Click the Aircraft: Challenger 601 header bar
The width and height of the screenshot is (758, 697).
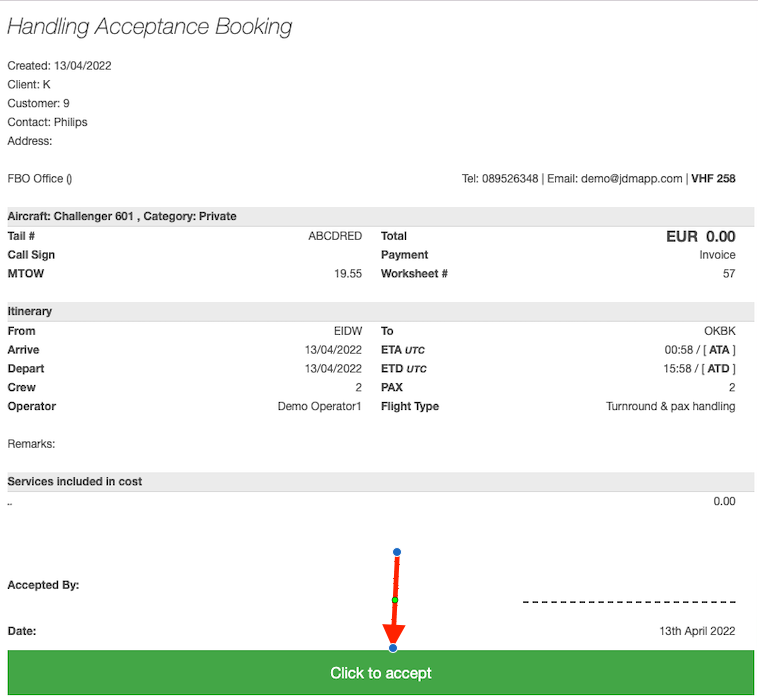(122, 216)
